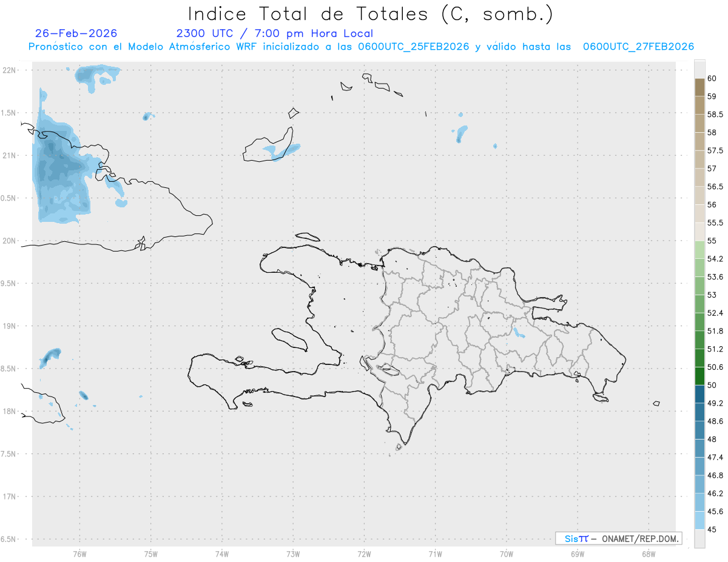Click the "18N" latitude label
Image resolution: width=728 pixels, height=562 pixels.
point(9,411)
